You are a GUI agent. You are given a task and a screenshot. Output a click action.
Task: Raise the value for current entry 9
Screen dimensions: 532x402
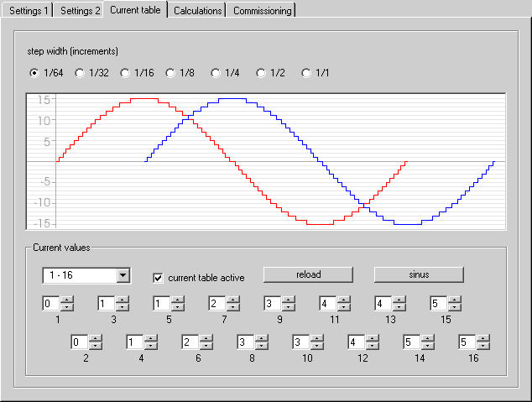coord(289,300)
